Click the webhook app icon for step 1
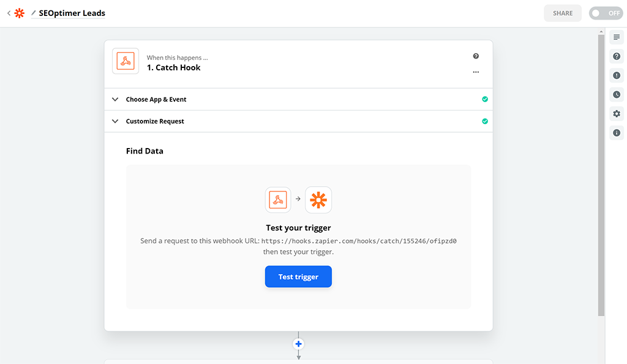 [126, 61]
